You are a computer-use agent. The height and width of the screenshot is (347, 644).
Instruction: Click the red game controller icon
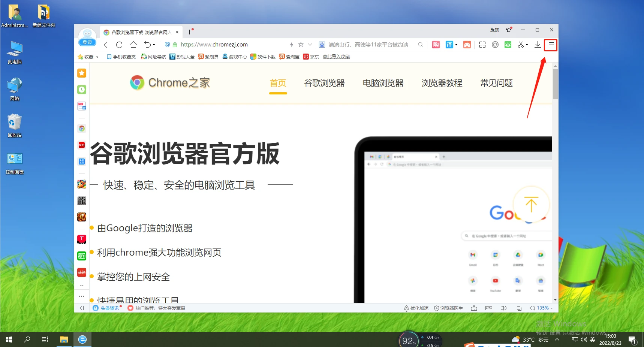click(x=467, y=45)
